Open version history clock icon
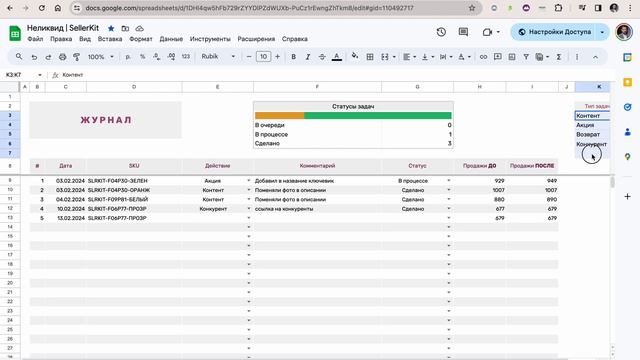The height and width of the screenshot is (360, 640). point(441,32)
